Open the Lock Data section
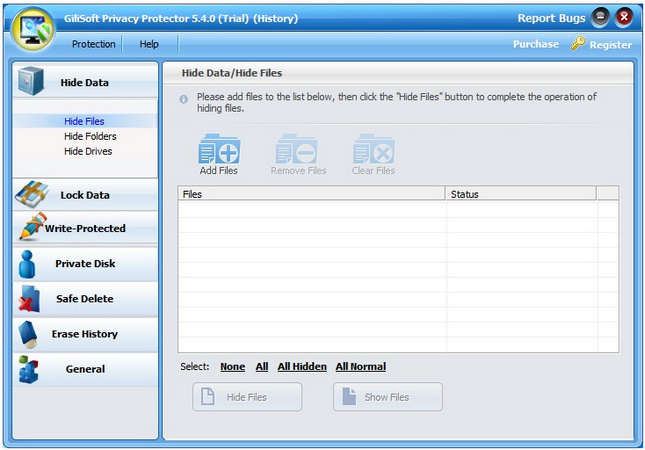The image size is (645, 450). [x=85, y=195]
